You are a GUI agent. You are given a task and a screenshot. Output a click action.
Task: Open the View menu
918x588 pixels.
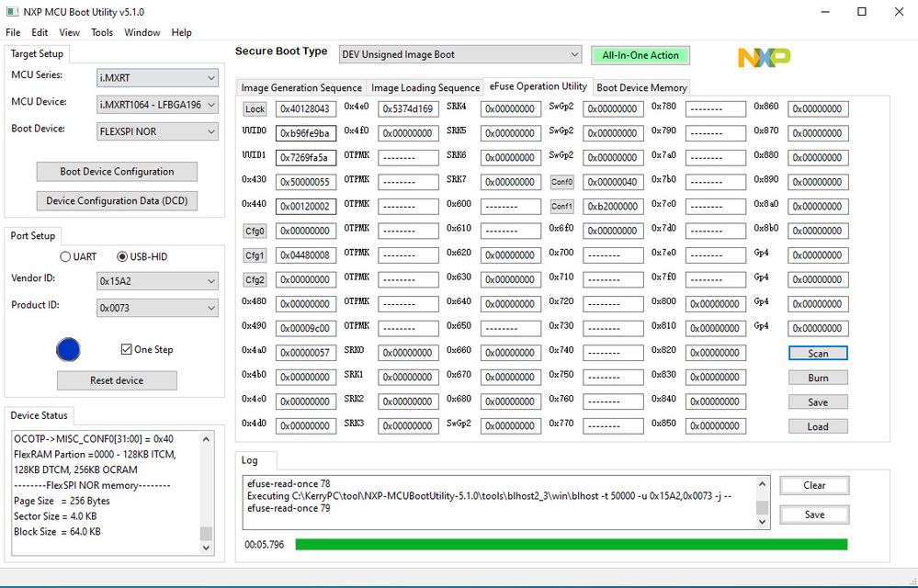pyautogui.click(x=69, y=33)
